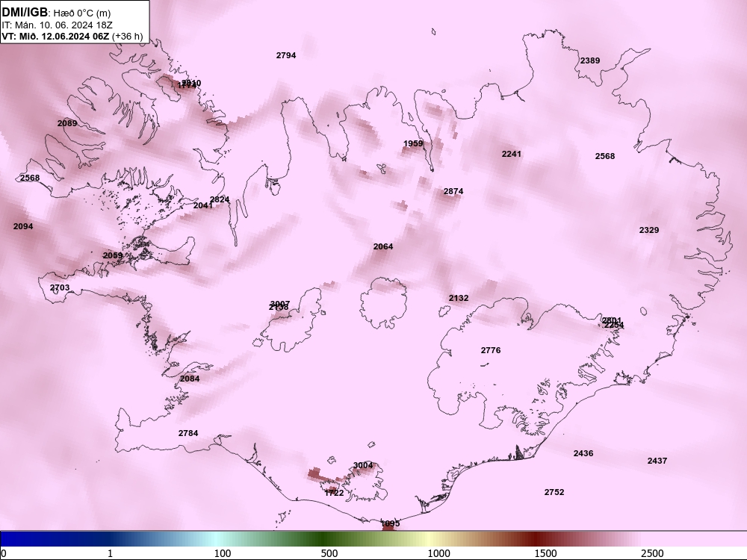Viewport: 747px width, 560px height.
Task: Click the 2084 height value
Action: (x=190, y=379)
